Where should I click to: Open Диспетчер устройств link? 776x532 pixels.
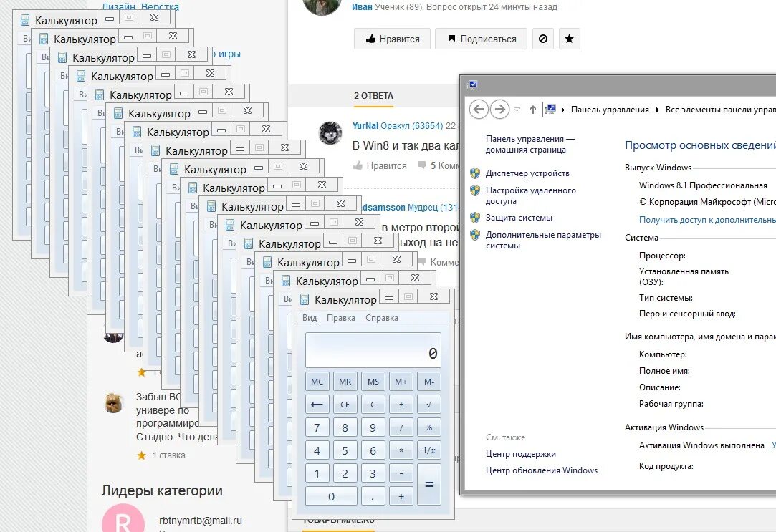[x=527, y=173]
